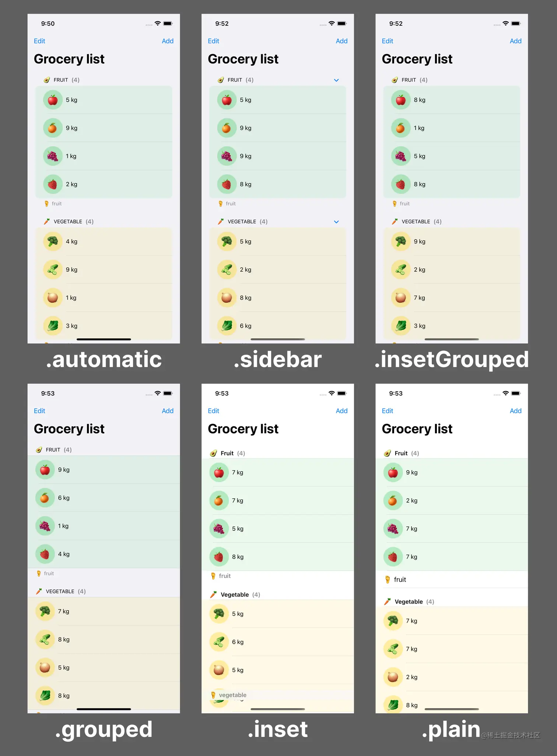Tap the lettuce icon in the .automatic list
Screen dimensions: 557x756
53,326
